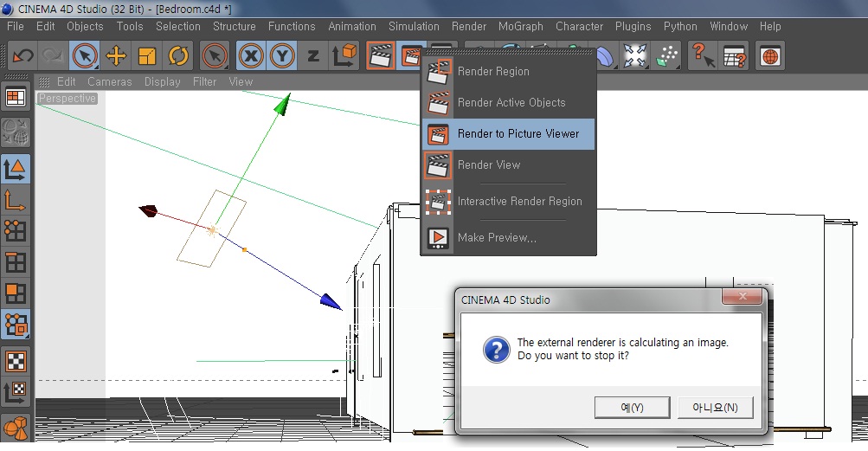Image resolution: width=868 pixels, height=451 pixels.
Task: Select the light object at axis origin
Action: 211,229
